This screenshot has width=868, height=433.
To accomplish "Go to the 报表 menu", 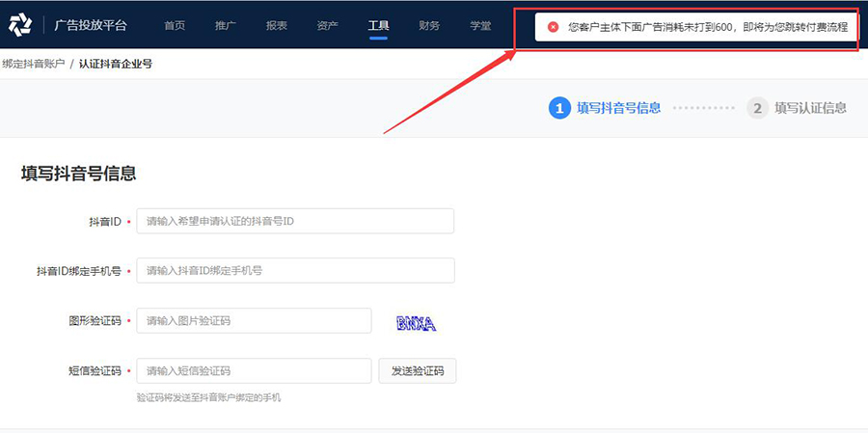I will click(x=276, y=25).
